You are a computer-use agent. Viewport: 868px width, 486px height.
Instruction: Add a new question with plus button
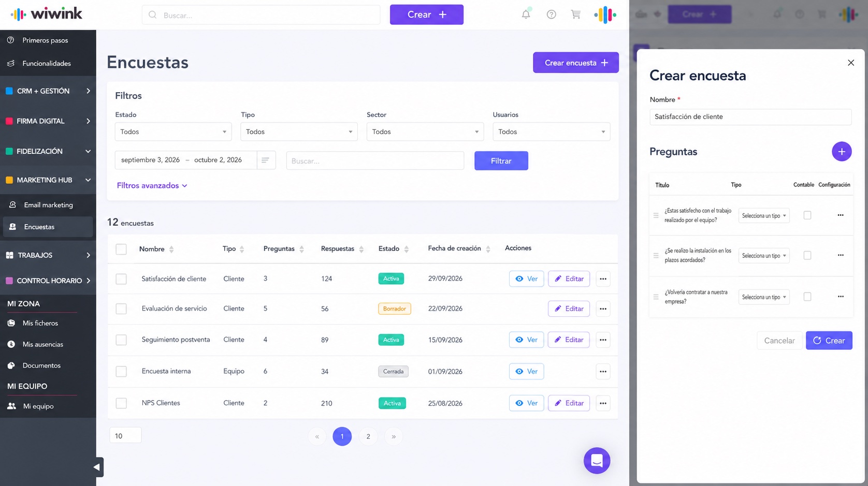click(842, 152)
